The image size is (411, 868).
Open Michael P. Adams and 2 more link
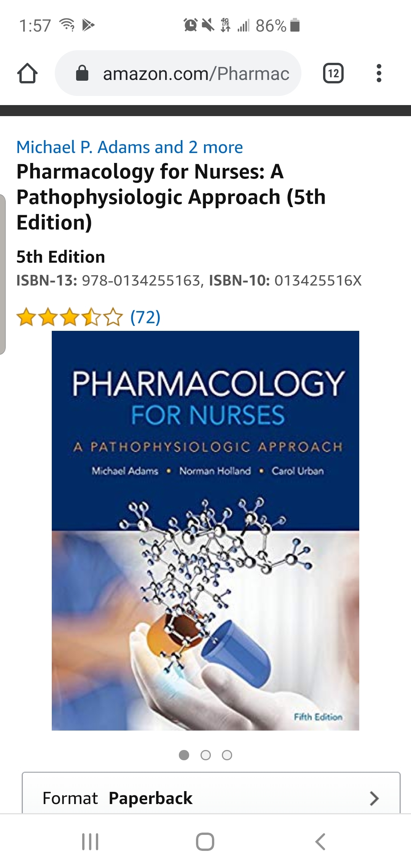pyautogui.click(x=130, y=147)
